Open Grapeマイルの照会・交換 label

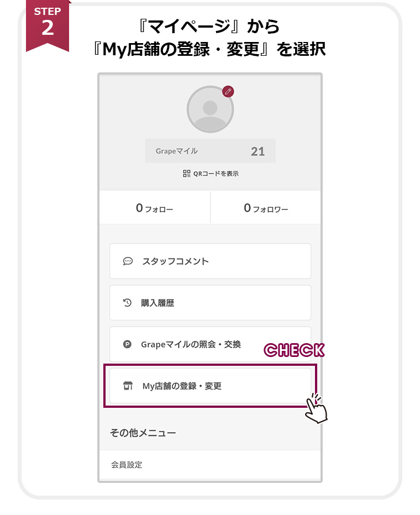point(191,344)
